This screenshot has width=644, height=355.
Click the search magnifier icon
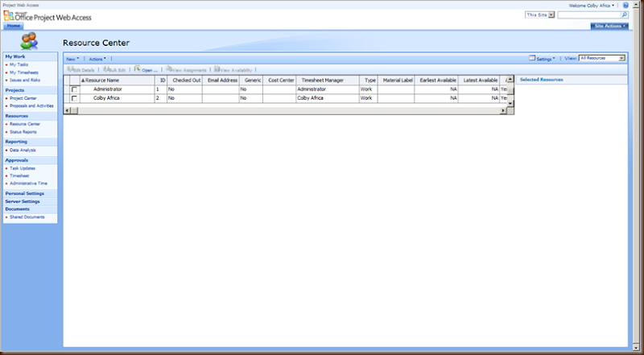click(625, 14)
